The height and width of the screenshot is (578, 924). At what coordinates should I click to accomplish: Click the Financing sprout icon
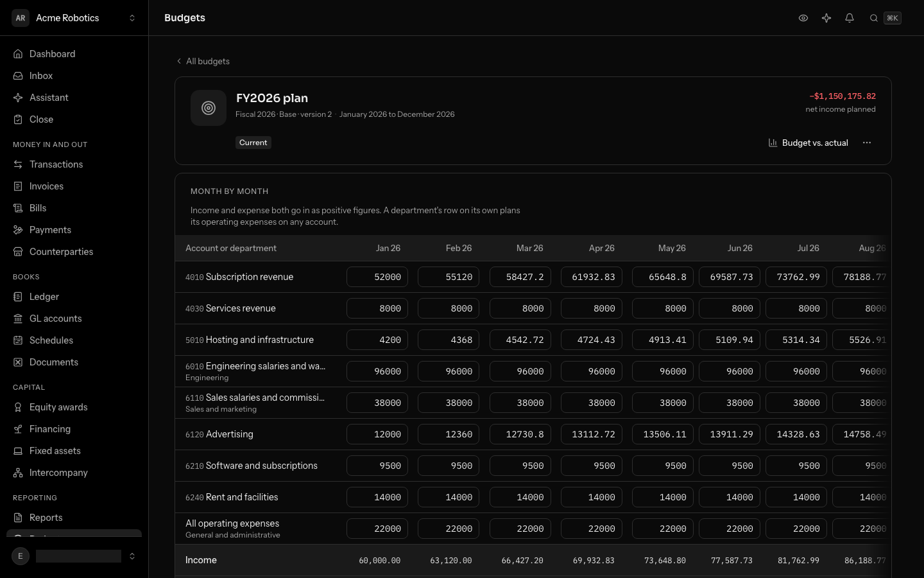pyautogui.click(x=18, y=429)
